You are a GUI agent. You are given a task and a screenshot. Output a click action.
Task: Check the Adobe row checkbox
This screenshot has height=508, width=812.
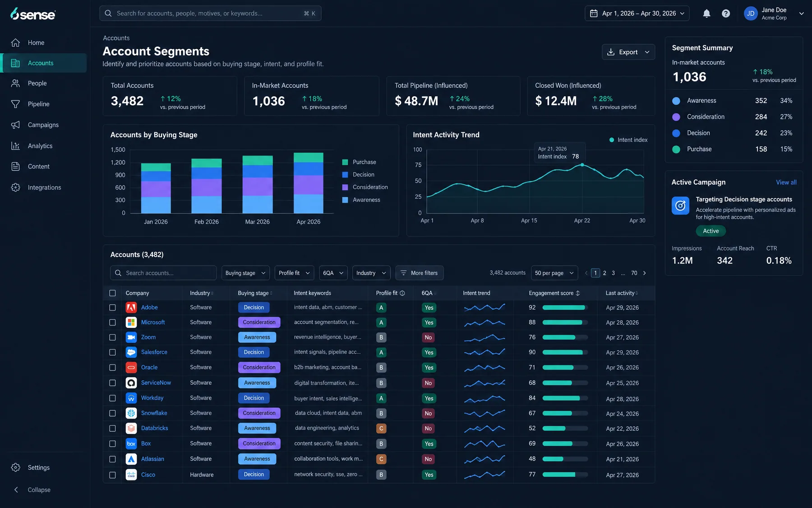point(113,308)
